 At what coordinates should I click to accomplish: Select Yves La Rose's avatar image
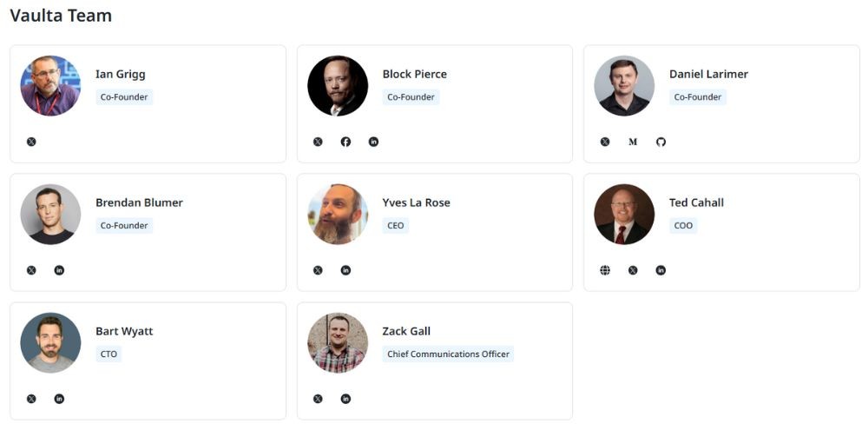pyautogui.click(x=338, y=215)
